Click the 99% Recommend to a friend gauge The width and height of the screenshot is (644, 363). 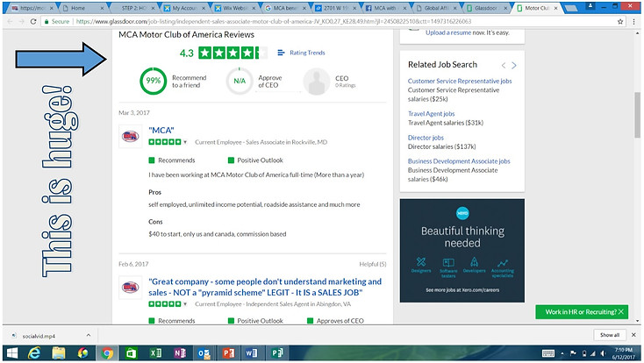pyautogui.click(x=154, y=81)
